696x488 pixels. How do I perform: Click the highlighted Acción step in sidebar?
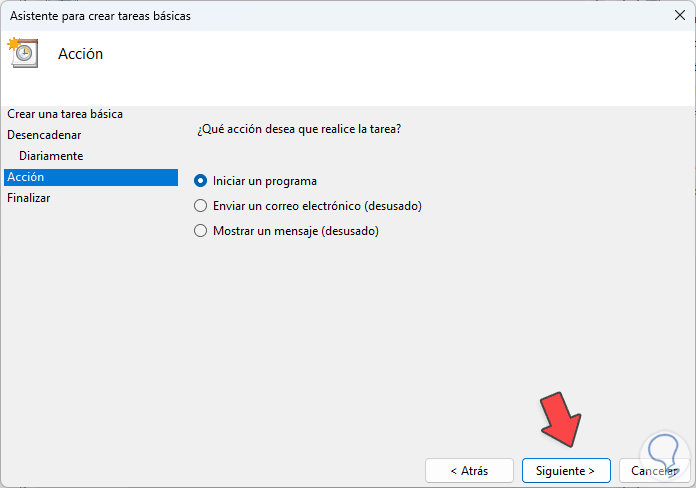pos(26,177)
